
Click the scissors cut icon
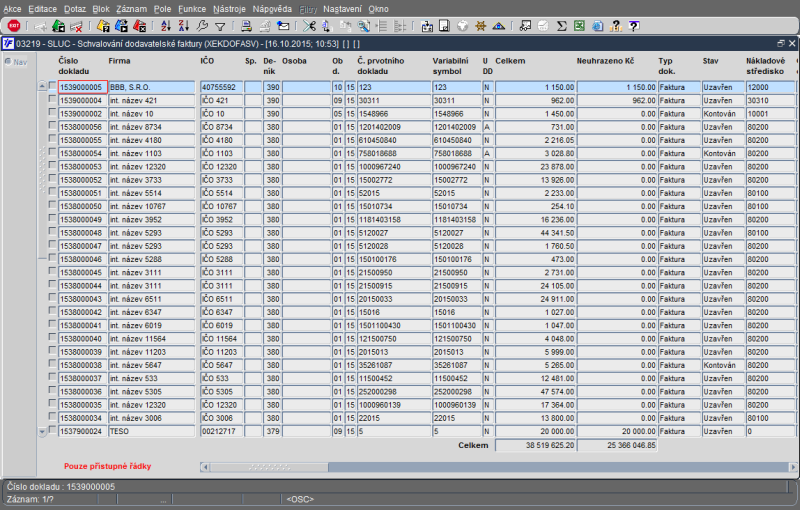click(x=309, y=26)
